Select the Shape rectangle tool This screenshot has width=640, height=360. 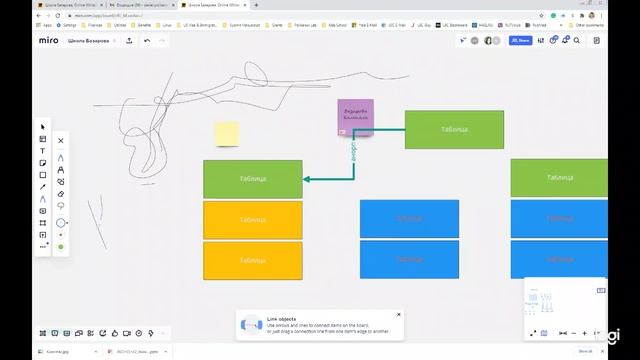point(43,175)
